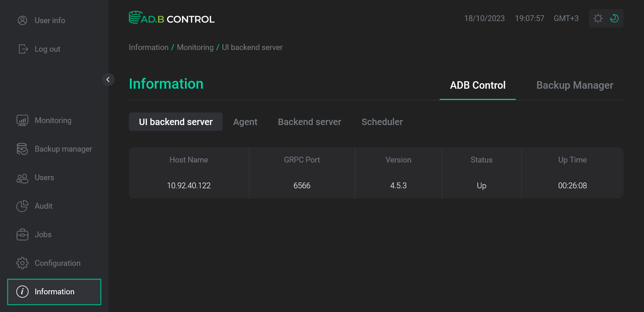Screen dimensions: 644x312
Task: Enable dark theme via moon icon
Action: pos(614,18)
